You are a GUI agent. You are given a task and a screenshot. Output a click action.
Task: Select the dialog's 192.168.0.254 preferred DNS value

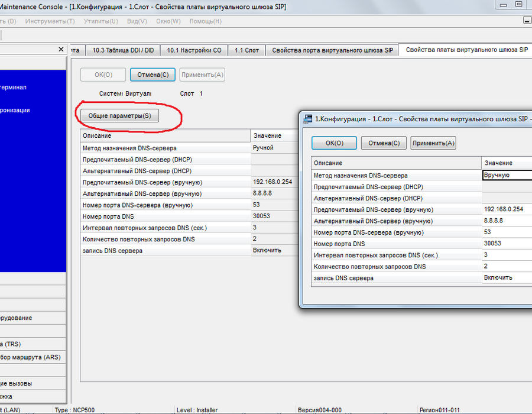[507, 209]
